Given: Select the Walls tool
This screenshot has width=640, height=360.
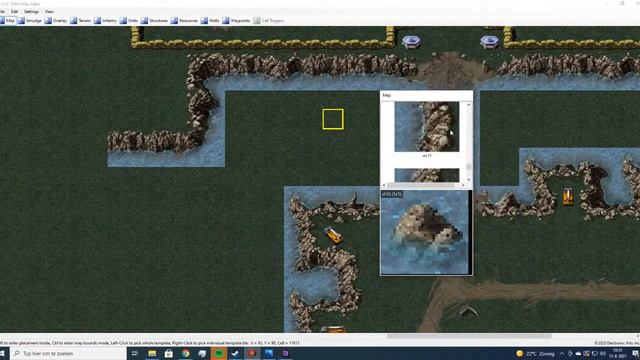Looking at the screenshot, I should (x=210, y=20).
